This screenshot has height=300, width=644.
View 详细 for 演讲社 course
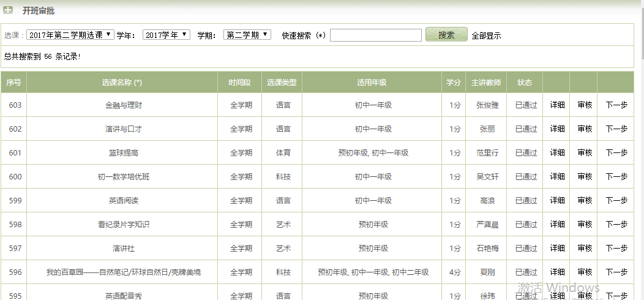point(556,249)
